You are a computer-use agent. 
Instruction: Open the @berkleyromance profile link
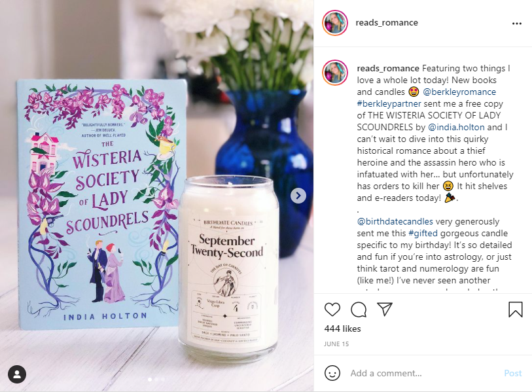pyautogui.click(x=459, y=92)
